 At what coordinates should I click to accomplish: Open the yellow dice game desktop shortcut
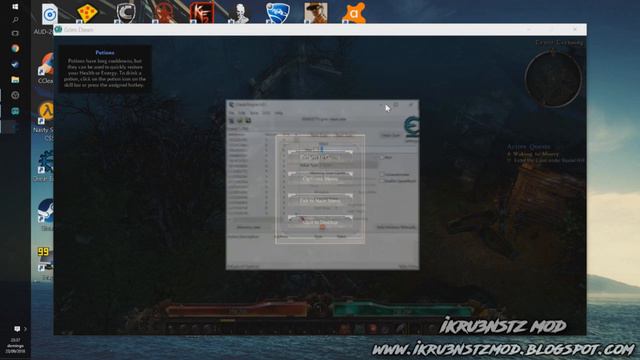click(87, 13)
